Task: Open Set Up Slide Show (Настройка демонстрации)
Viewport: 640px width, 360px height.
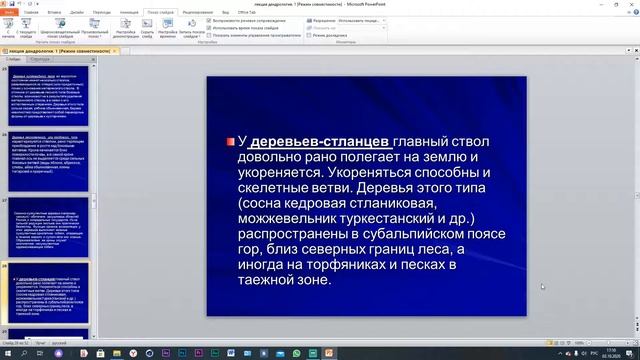Action: [x=126, y=28]
